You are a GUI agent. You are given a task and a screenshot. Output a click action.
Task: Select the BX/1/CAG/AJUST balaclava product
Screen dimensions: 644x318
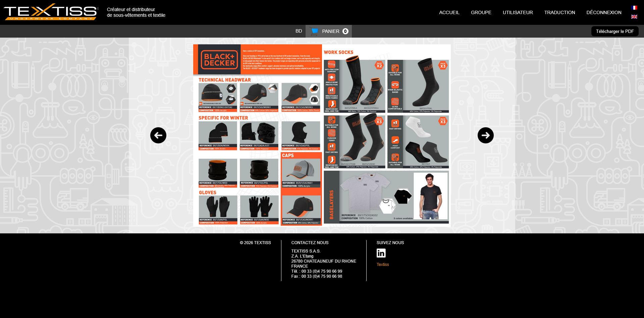click(x=259, y=136)
